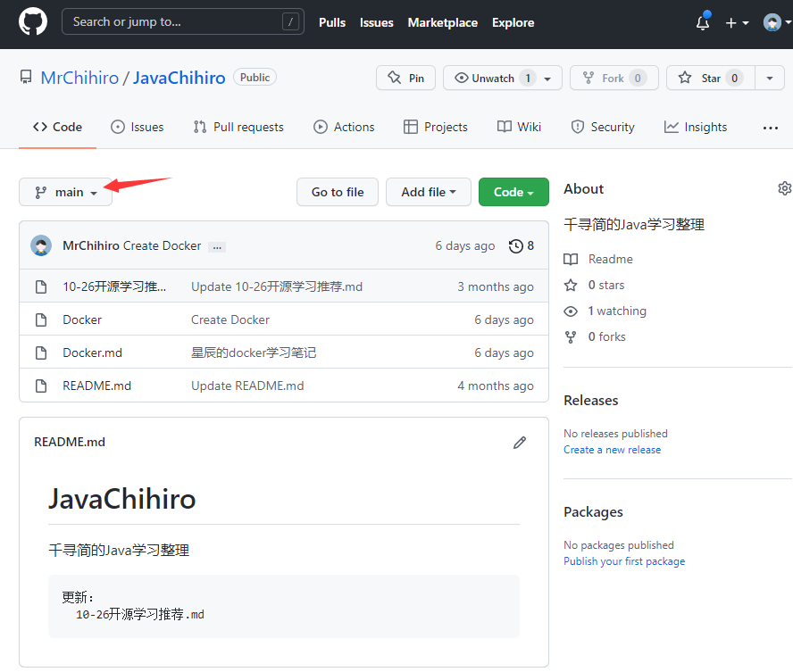
Task: Switch to the repository Issues tab
Action: 137,127
